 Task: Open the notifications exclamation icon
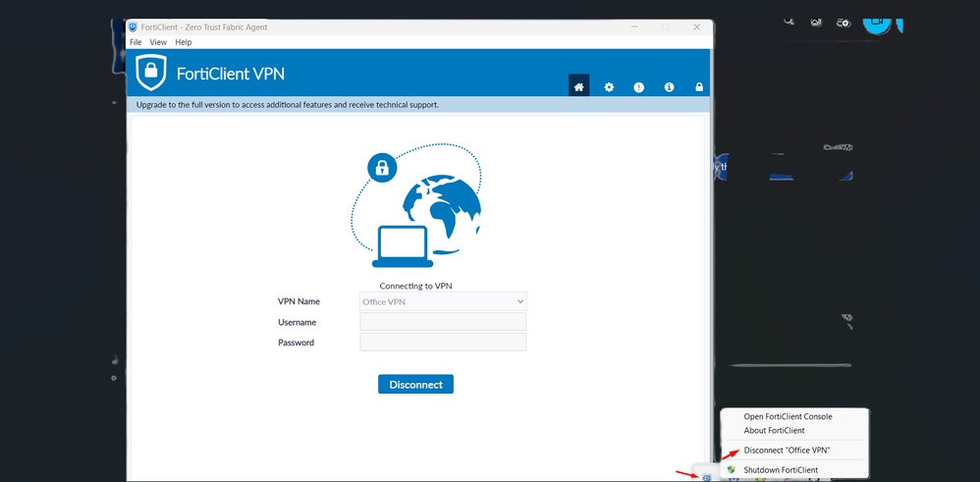[x=638, y=87]
